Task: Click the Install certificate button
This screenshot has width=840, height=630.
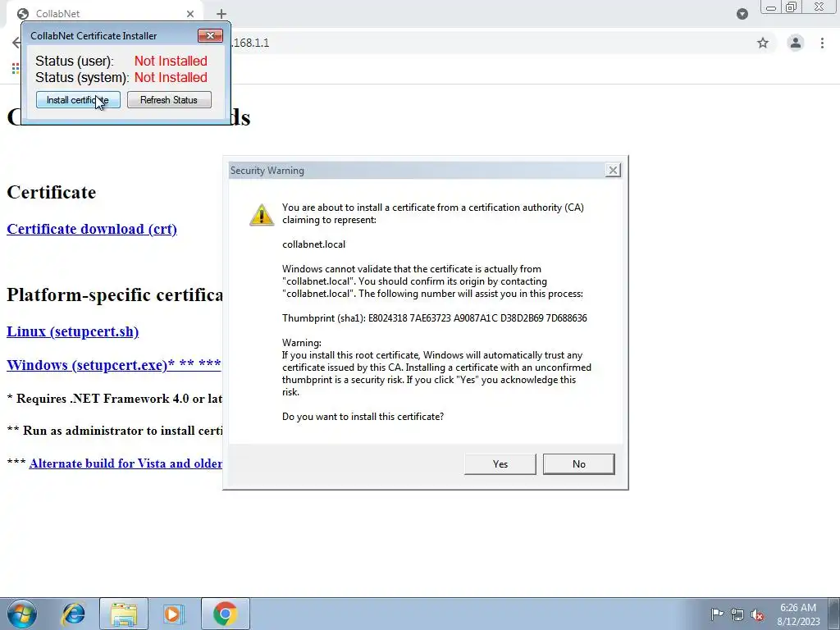Action: click(78, 99)
